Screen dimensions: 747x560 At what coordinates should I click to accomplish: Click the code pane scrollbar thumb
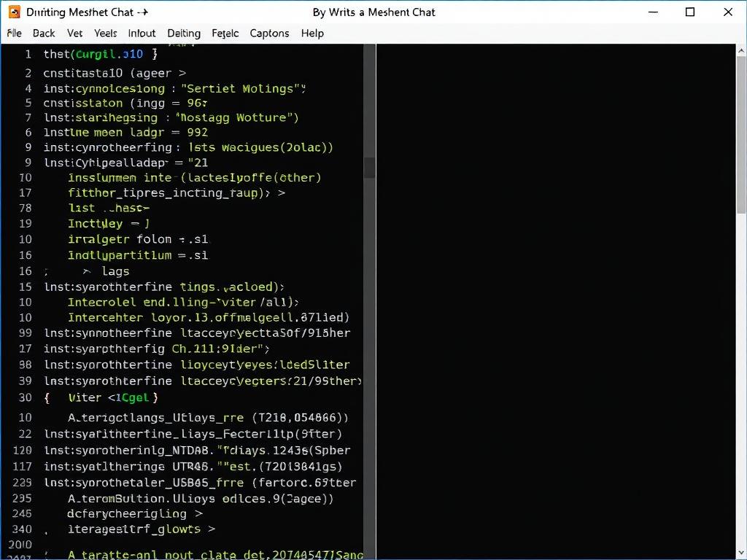click(370, 167)
